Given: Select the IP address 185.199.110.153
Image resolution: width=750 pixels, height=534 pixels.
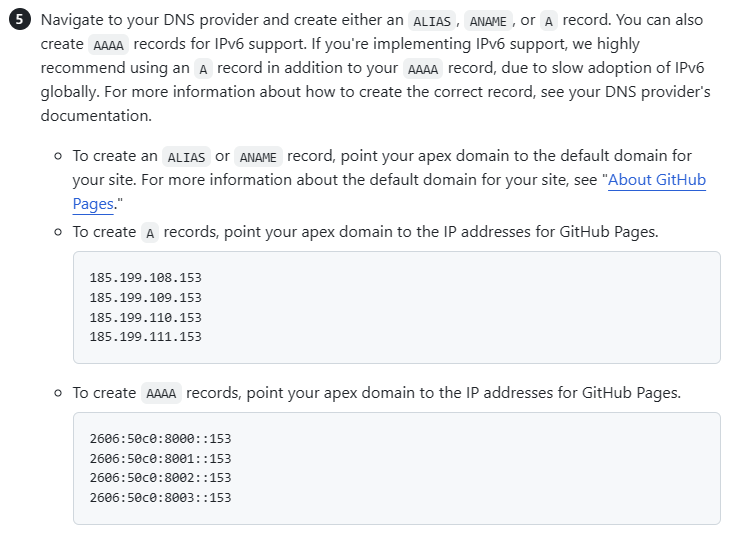Looking at the screenshot, I should (x=145, y=317).
